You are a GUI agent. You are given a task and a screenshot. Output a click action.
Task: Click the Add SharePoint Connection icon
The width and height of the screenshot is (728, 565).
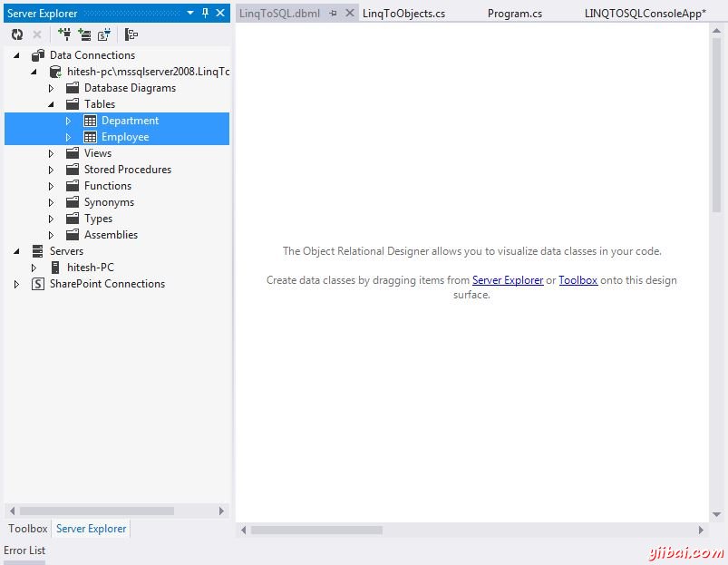(x=104, y=34)
